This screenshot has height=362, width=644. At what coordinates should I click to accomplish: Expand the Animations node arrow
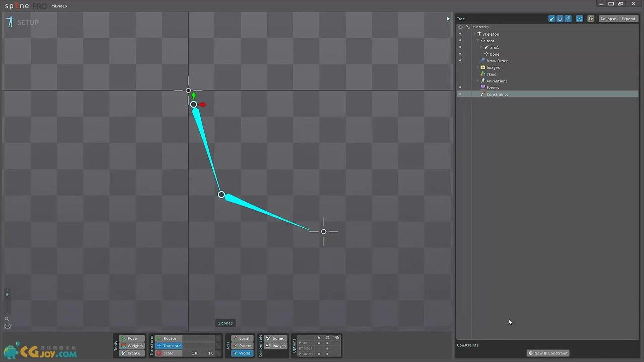click(x=477, y=81)
